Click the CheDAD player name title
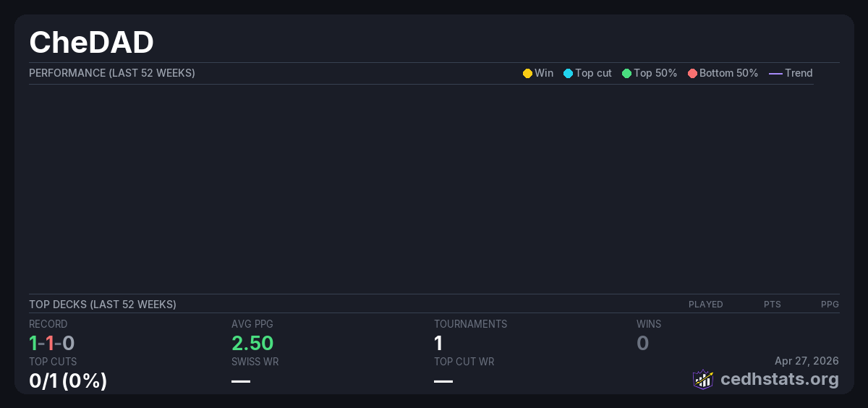 [91, 43]
